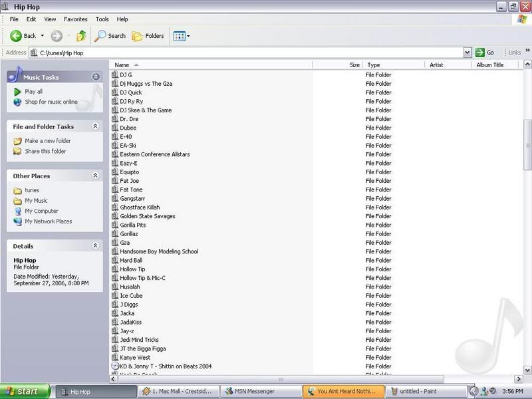This screenshot has width=532, height=399.
Task: Sort by the Album Title column header
Action: pos(496,65)
